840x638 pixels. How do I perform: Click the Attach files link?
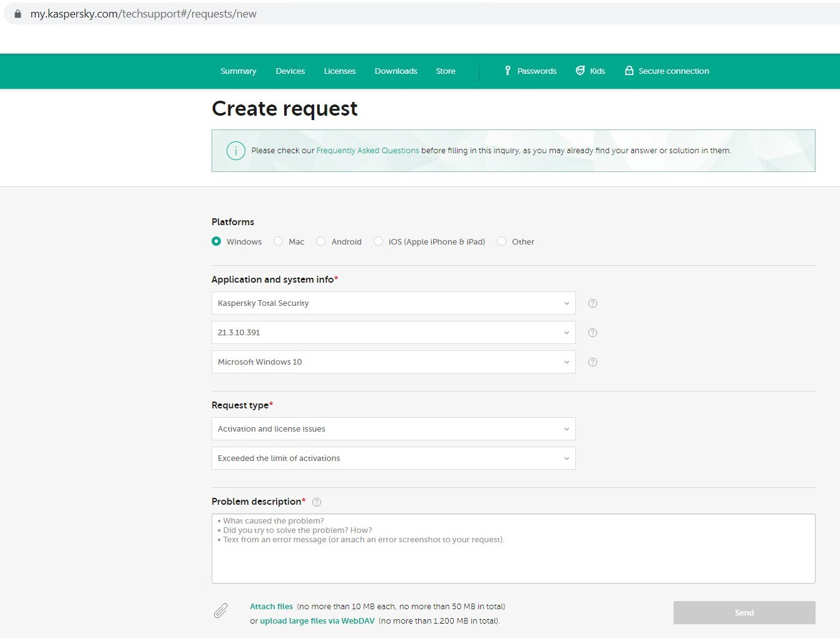[272, 607]
